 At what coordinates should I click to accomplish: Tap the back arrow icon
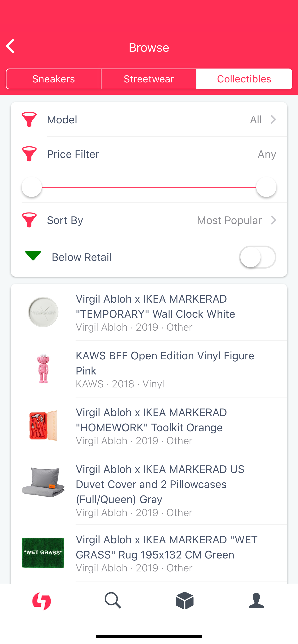(x=11, y=46)
